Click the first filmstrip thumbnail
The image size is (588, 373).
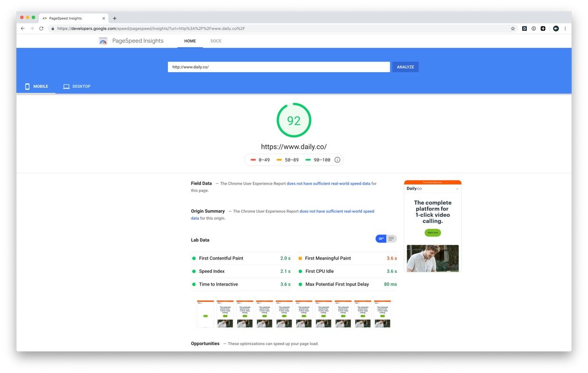(x=205, y=314)
